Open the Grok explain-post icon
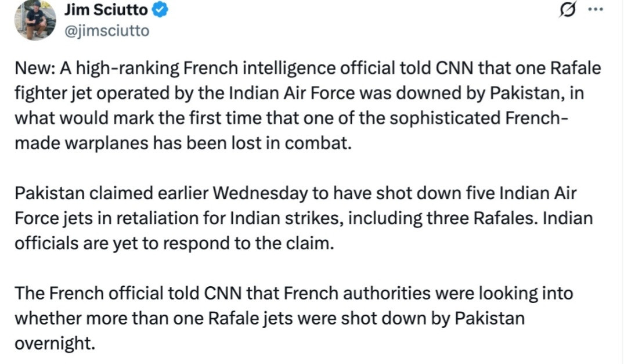 [567, 9]
